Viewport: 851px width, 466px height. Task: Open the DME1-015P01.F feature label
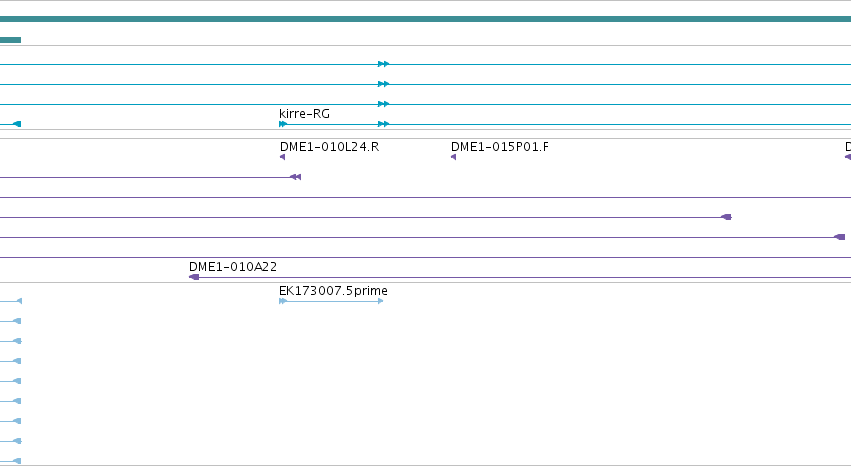tap(499, 147)
